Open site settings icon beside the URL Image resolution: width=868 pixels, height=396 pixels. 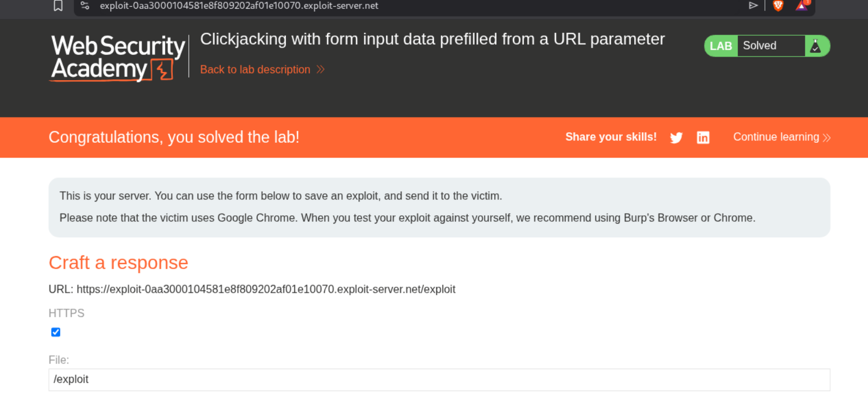coord(85,6)
